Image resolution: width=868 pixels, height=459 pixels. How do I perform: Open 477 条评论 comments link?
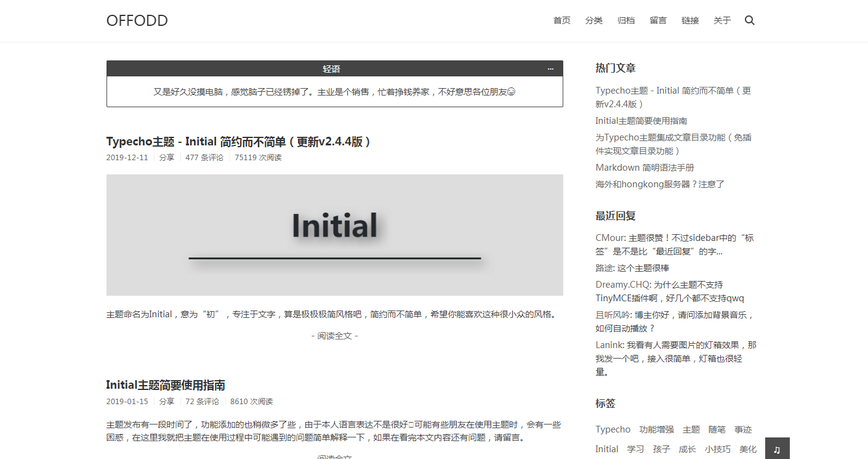(204, 158)
